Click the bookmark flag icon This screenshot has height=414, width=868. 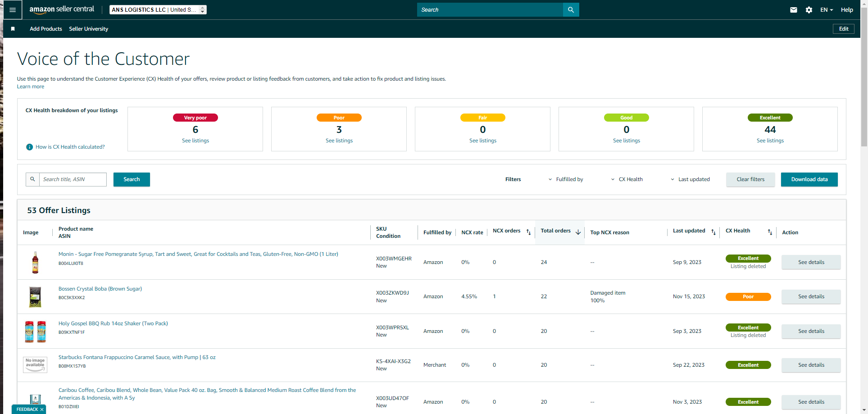point(13,29)
